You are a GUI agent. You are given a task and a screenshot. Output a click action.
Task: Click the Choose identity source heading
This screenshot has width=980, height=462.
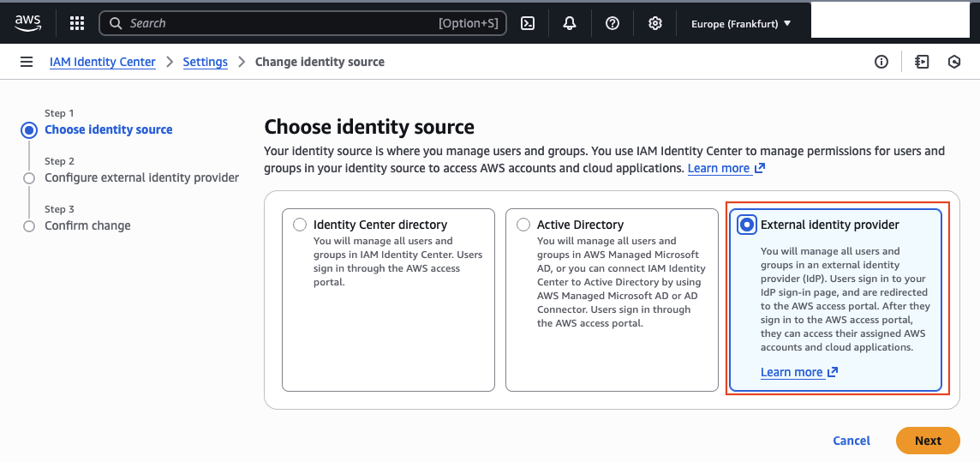369,128
